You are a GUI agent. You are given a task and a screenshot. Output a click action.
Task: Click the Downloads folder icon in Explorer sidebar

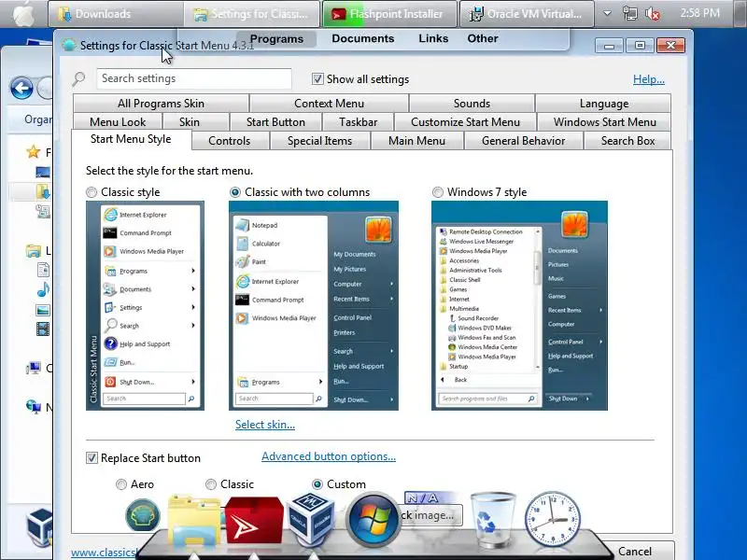(x=43, y=191)
